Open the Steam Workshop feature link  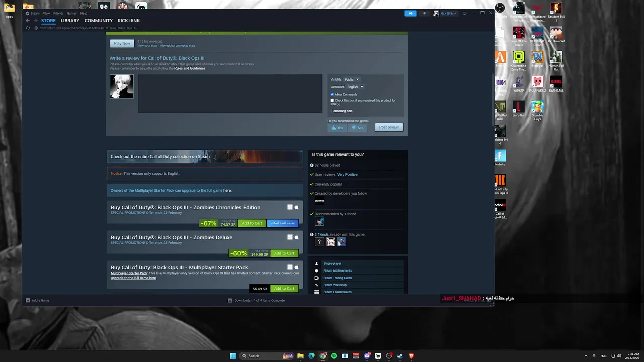(335, 285)
